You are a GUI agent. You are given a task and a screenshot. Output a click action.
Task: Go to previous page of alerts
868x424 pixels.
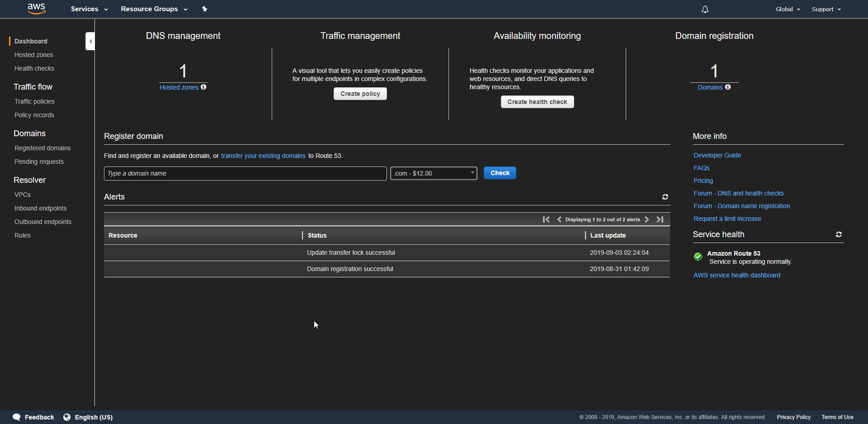tap(559, 219)
